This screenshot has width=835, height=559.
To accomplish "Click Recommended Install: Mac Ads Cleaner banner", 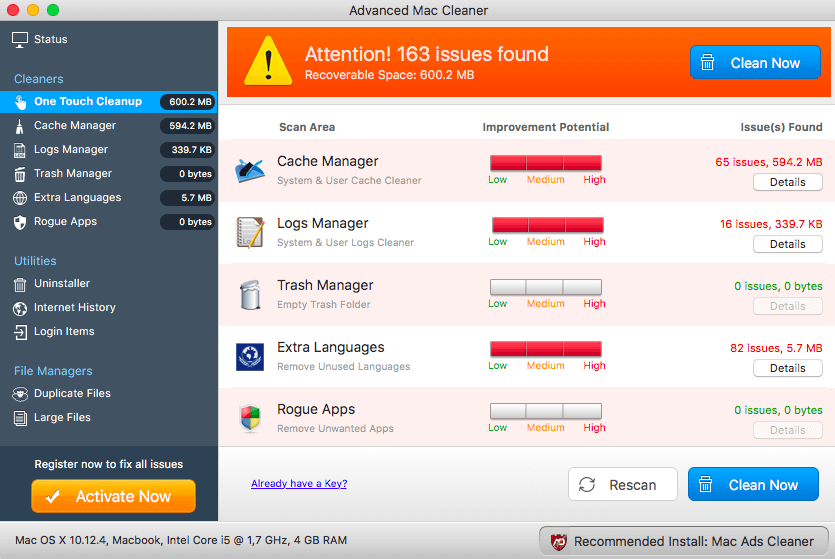I will pos(681,541).
